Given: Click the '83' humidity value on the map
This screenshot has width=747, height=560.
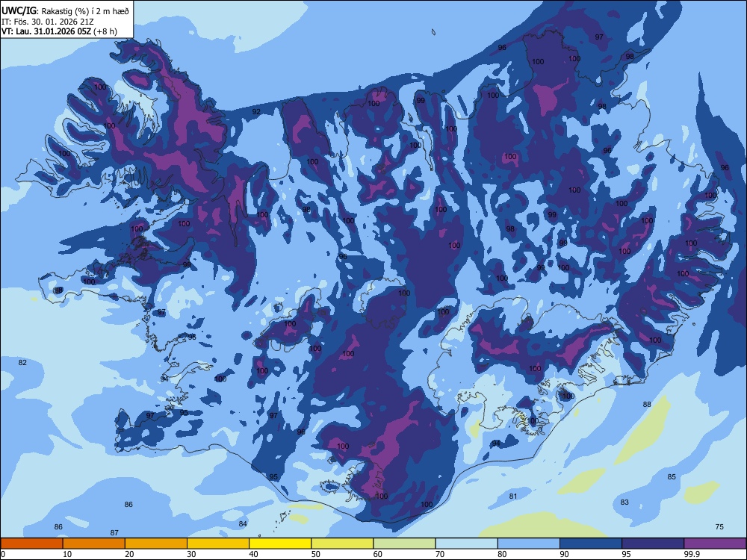Looking at the screenshot, I should (624, 502).
